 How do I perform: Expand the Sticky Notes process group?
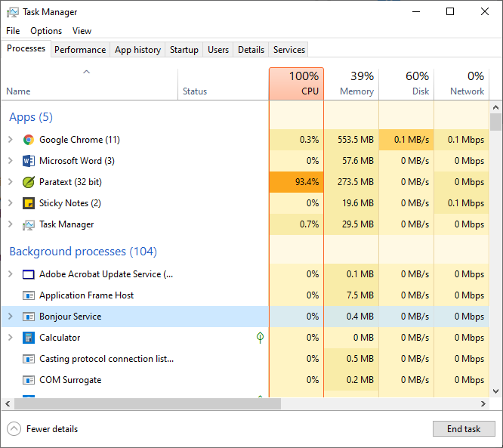tap(11, 202)
